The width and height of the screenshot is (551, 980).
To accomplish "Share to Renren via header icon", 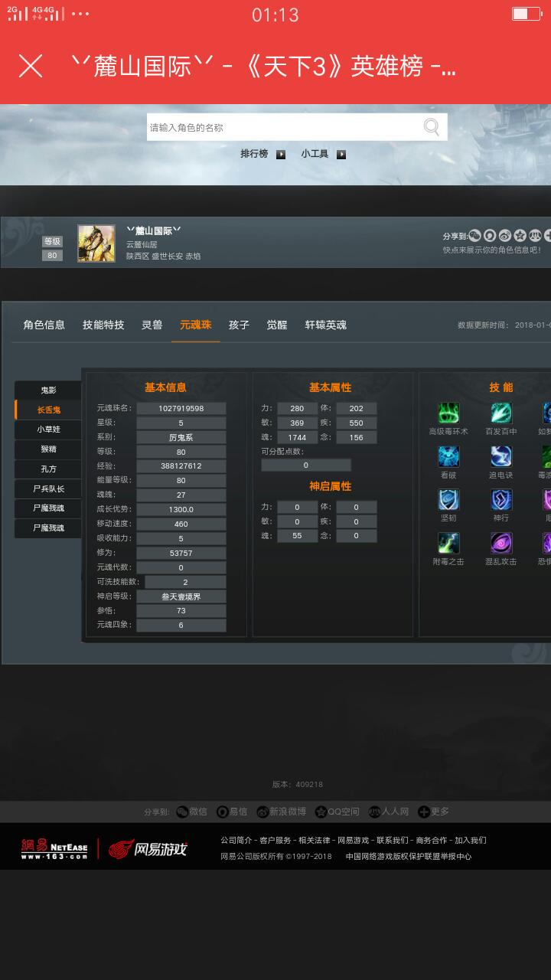I will (535, 236).
